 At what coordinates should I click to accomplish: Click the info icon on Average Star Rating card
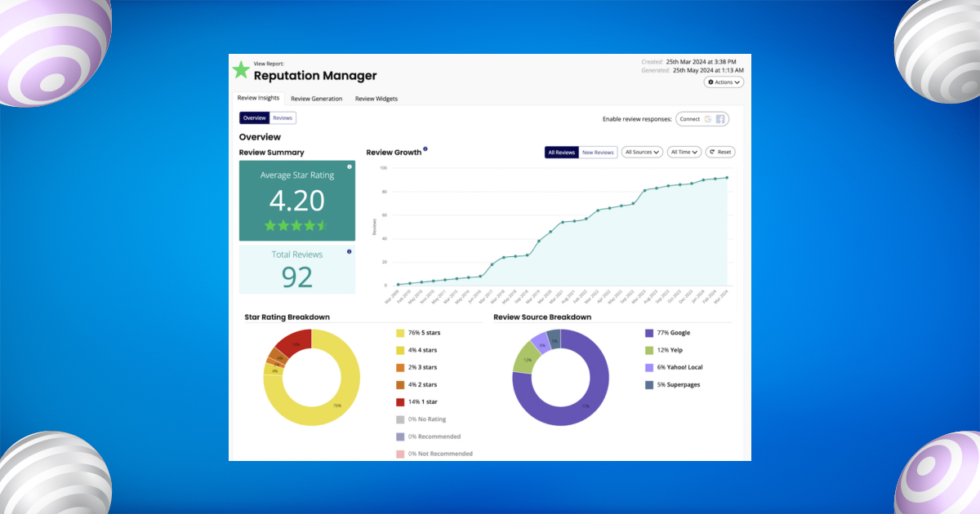pos(350,166)
